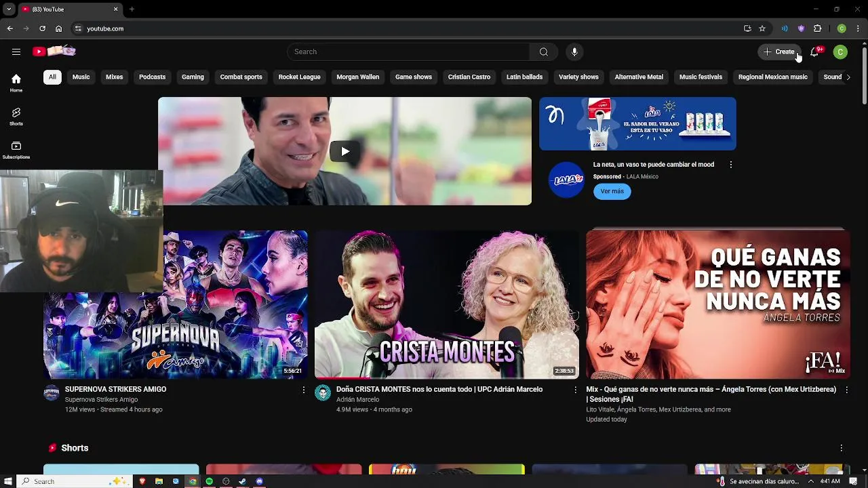Open Shorts in the sidebar

click(16, 117)
